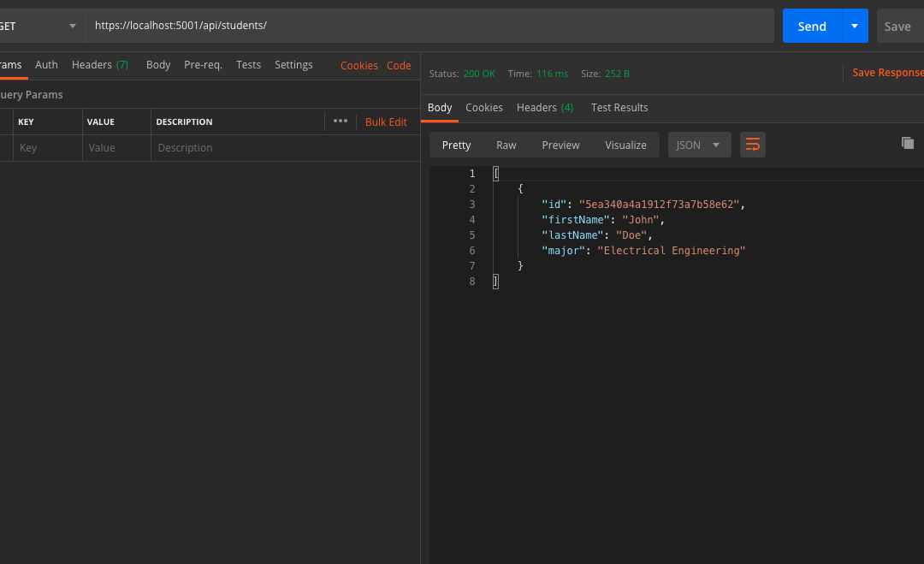Screen dimensions: 924x564
Task: Click the Bulk Edit link
Action: click(x=386, y=122)
